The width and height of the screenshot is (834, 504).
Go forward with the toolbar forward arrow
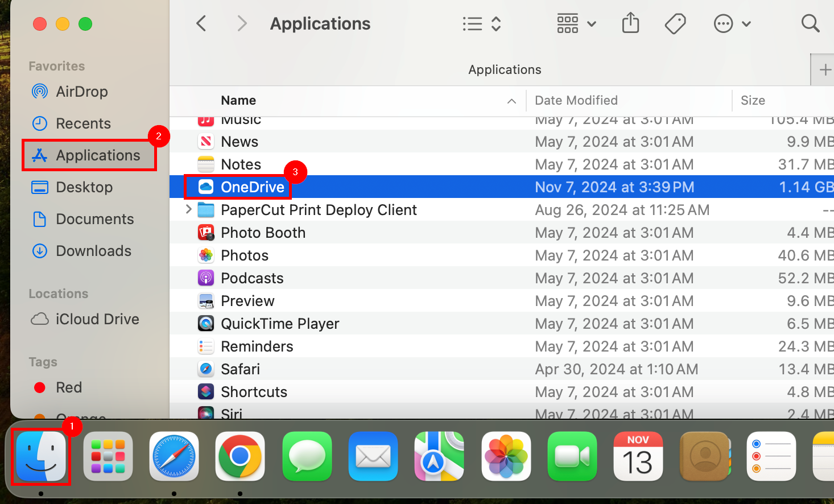[242, 23]
